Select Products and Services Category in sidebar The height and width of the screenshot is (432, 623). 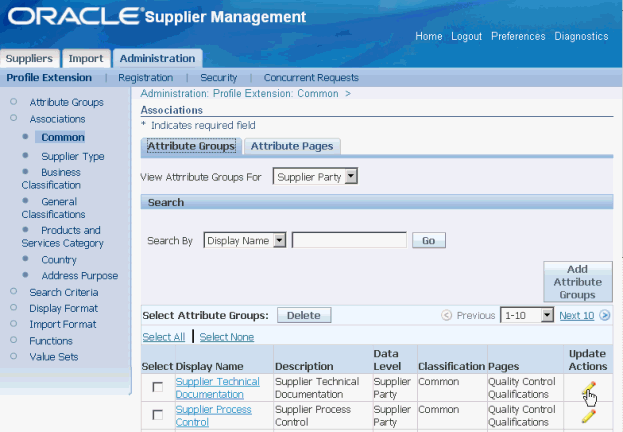62,236
